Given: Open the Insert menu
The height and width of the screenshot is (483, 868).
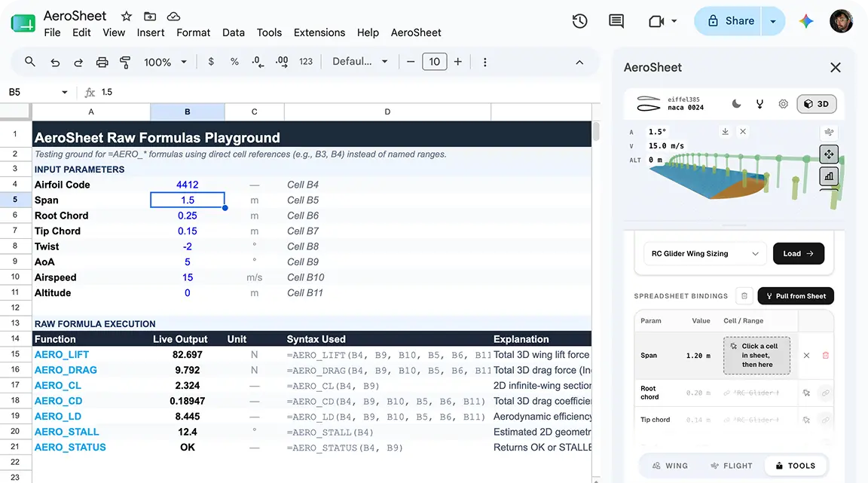Looking at the screenshot, I should click(151, 32).
